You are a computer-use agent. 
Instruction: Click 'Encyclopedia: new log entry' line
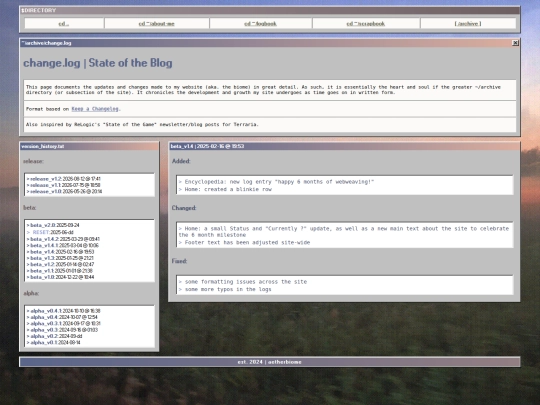click(x=276, y=182)
